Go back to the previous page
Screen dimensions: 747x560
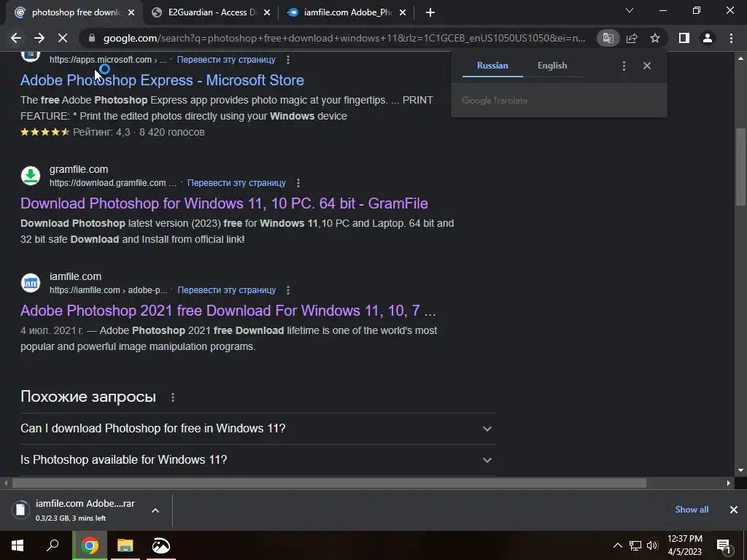(x=16, y=38)
